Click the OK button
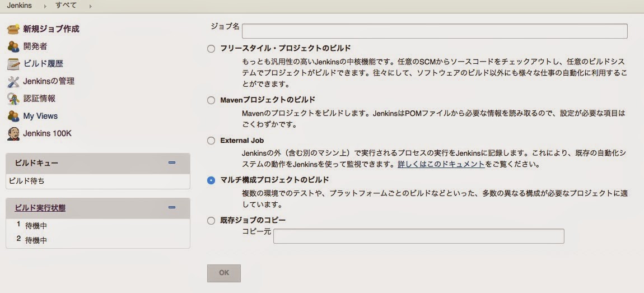 (x=224, y=273)
